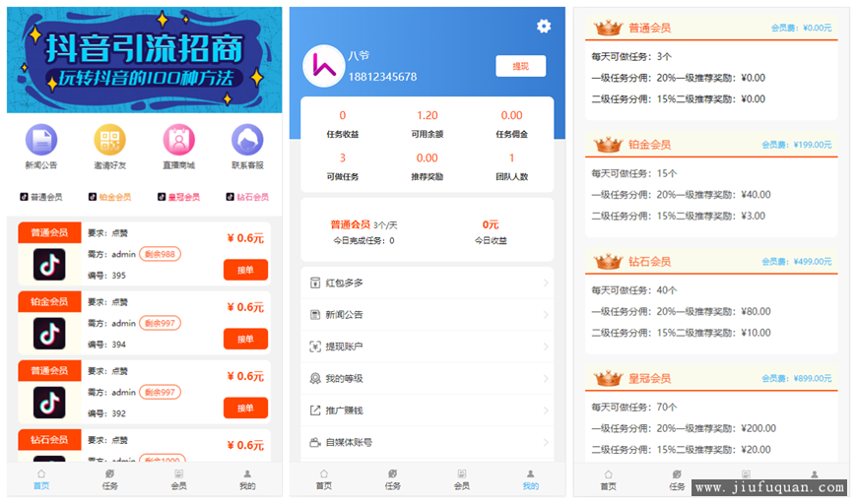Screen dimensions: 857x504
Task: Click the 红包多多 row icon
Action: click(x=315, y=283)
